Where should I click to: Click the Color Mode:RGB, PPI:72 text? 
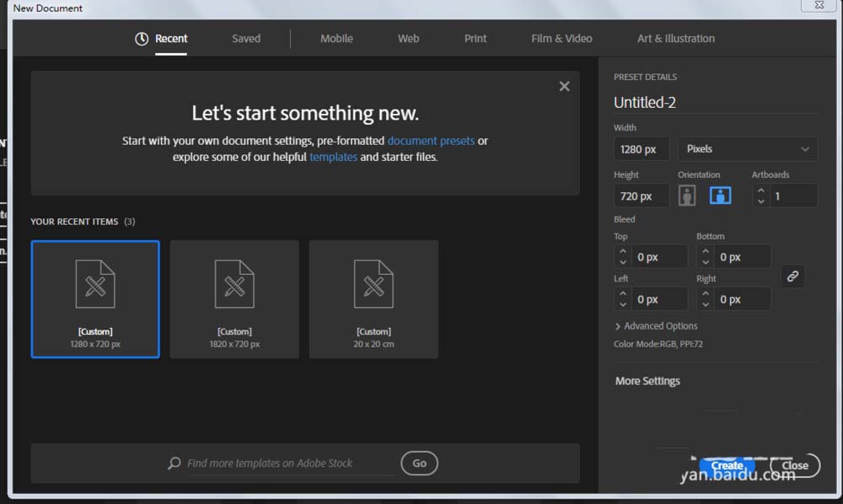point(658,344)
